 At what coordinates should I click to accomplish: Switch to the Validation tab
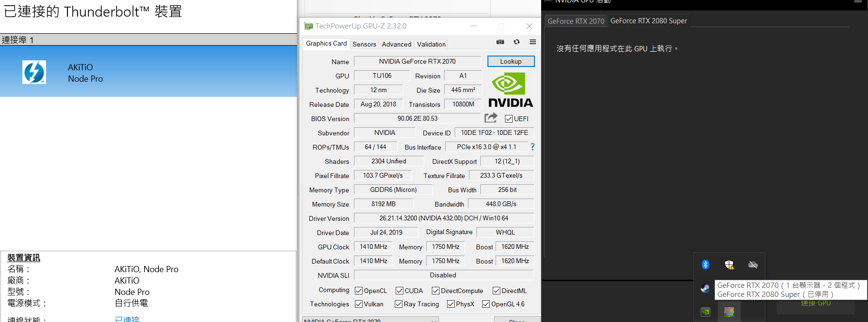(431, 44)
